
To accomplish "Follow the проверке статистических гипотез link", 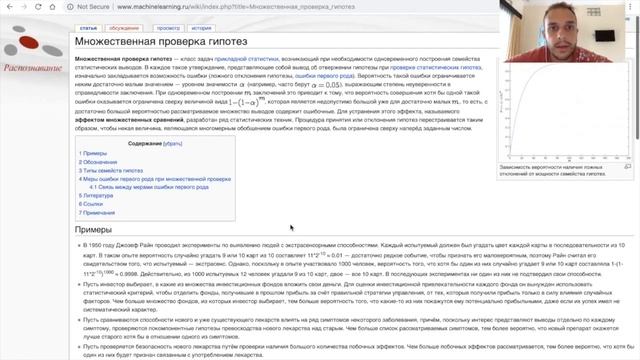I will tap(436, 67).
